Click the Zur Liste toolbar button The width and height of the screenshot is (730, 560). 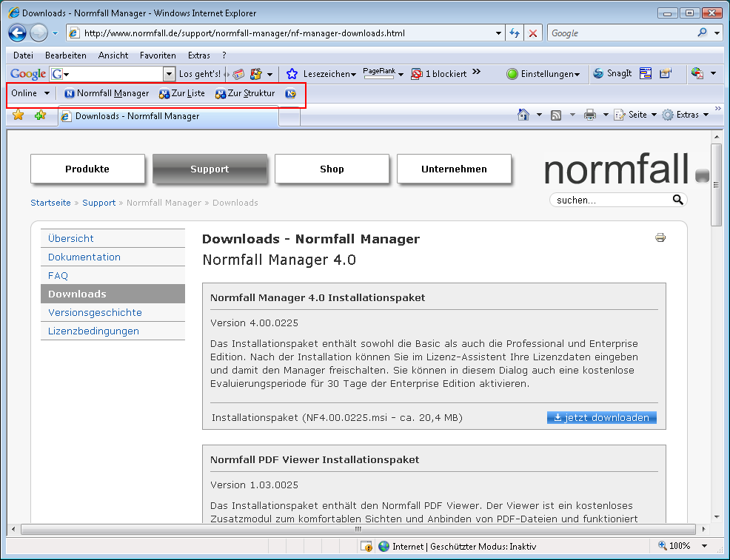[182, 93]
